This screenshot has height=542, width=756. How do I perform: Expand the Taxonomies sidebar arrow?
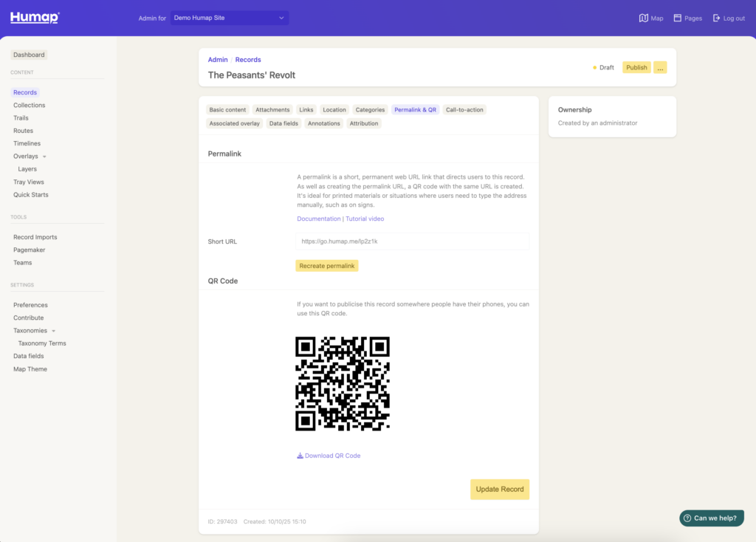[53, 331]
